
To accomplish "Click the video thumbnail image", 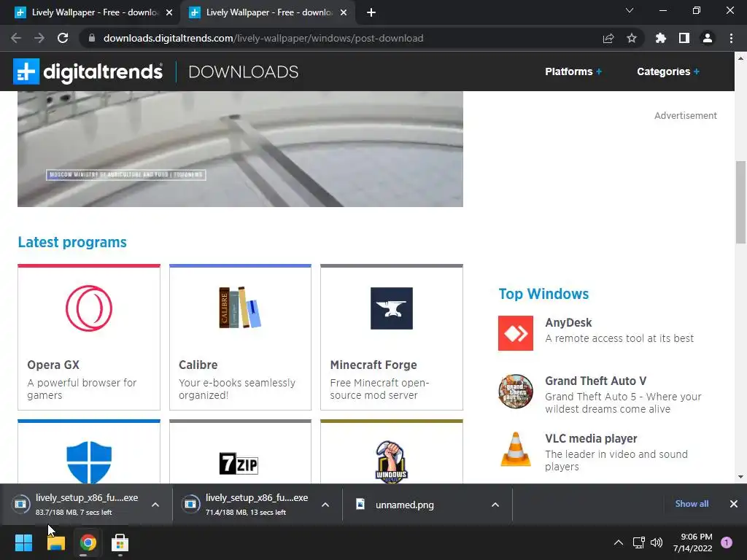I will (240, 149).
